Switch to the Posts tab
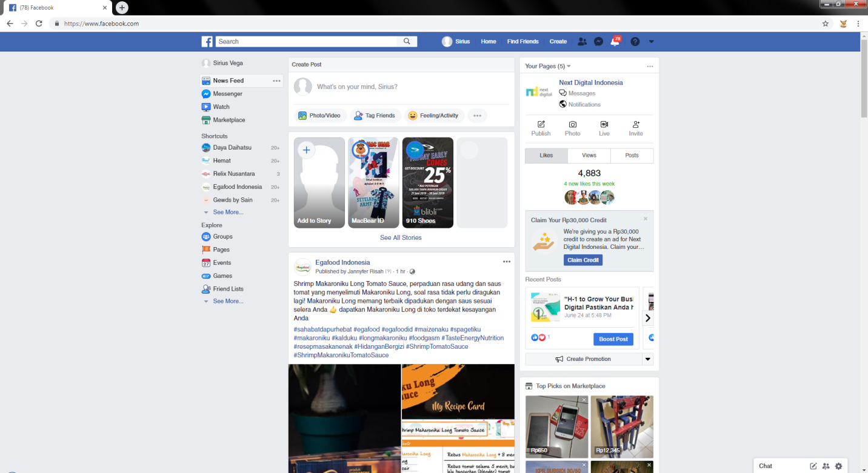This screenshot has height=473, width=868. click(632, 156)
